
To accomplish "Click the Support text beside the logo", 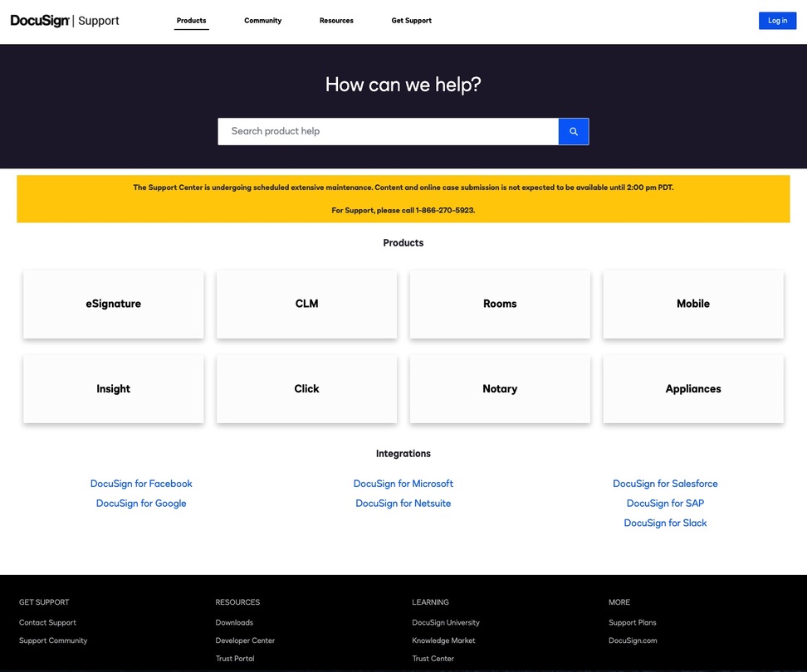I will pyautogui.click(x=98, y=21).
